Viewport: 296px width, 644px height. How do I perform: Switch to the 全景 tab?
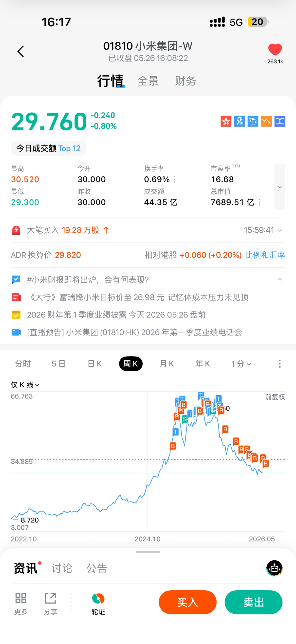148,81
